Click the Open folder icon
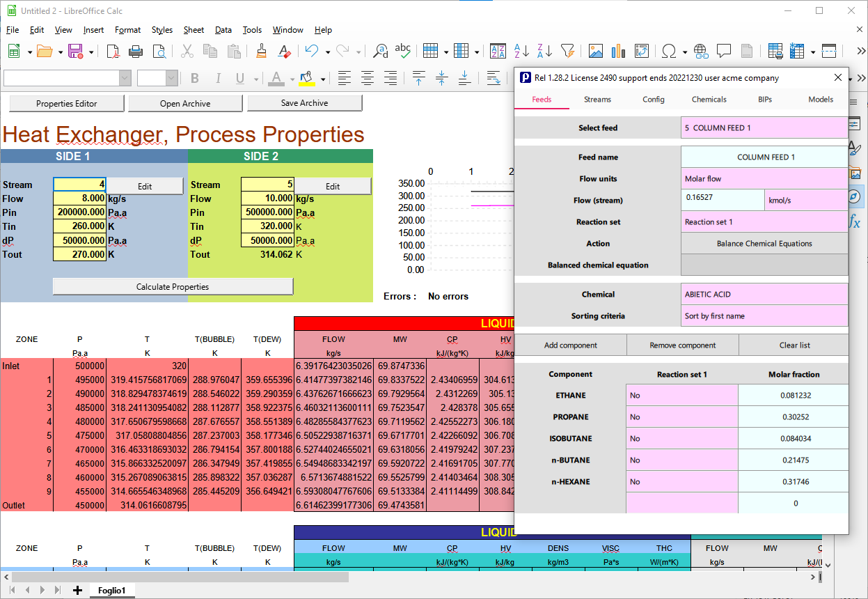This screenshot has width=868, height=599. pyautogui.click(x=45, y=51)
